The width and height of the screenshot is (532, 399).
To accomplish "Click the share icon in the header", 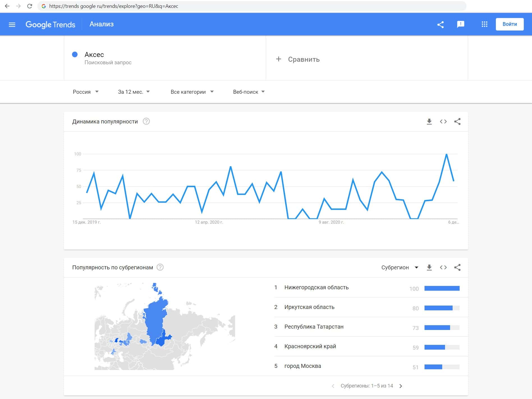I will point(441,24).
